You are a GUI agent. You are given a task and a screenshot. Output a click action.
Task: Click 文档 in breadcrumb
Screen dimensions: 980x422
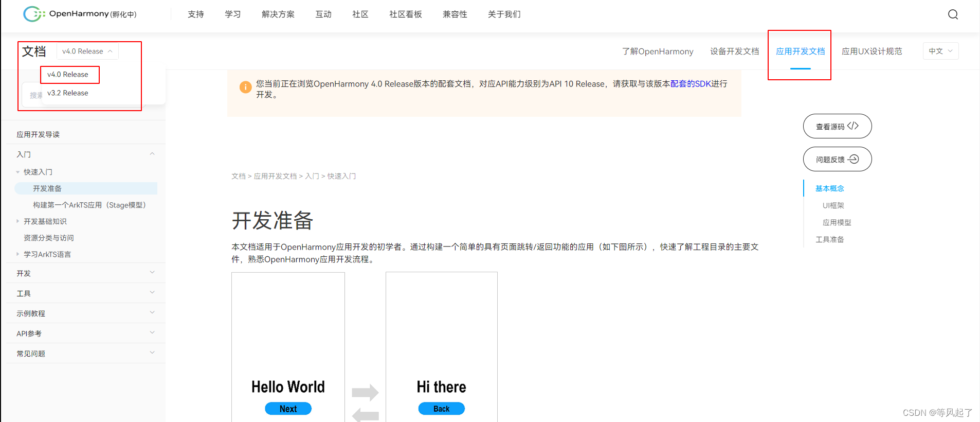coord(239,176)
